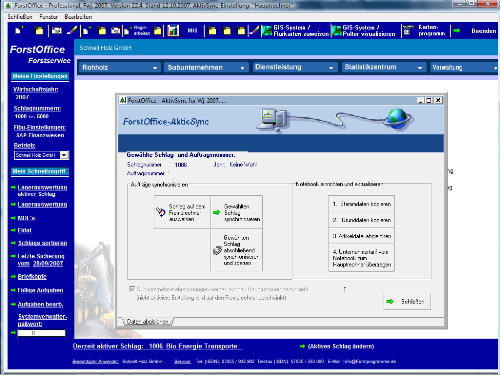Click the Meine Einstellungen sidebar header
Screen dimensions: 500x375
click(x=40, y=76)
